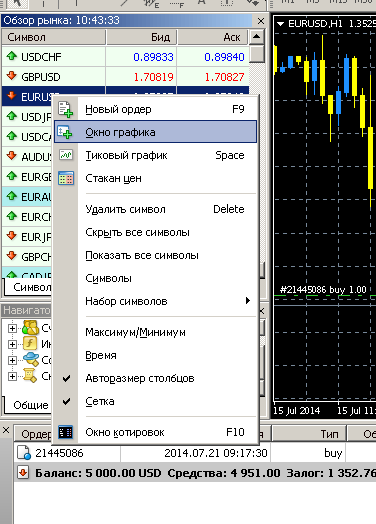Select the AUDUSD row in Market Watch
376x524 pixels.
(27, 156)
